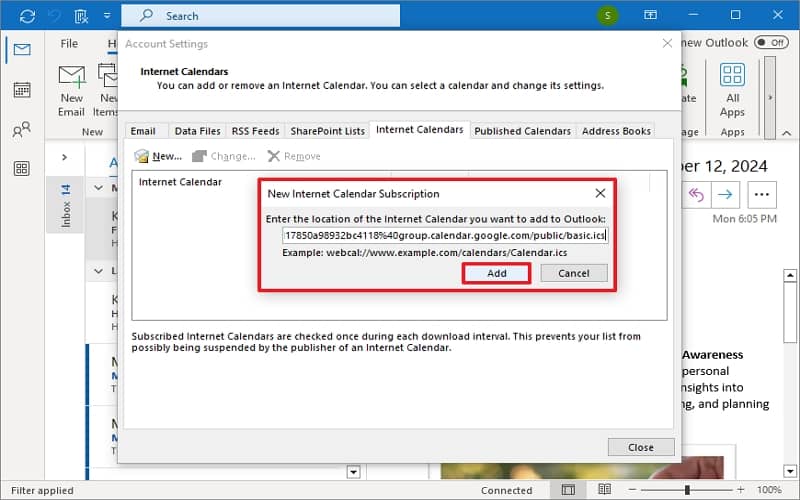Click the zoom slider handle
Image resolution: width=800 pixels, height=500 pixels.
point(687,490)
